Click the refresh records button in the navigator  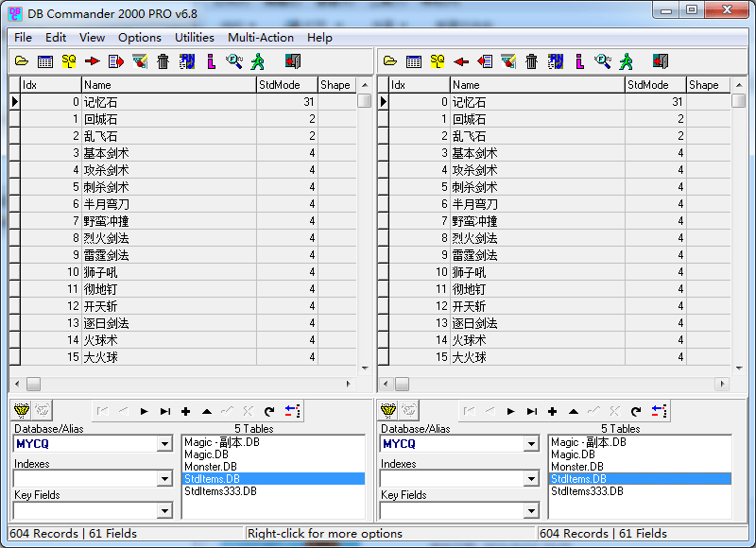(268, 410)
